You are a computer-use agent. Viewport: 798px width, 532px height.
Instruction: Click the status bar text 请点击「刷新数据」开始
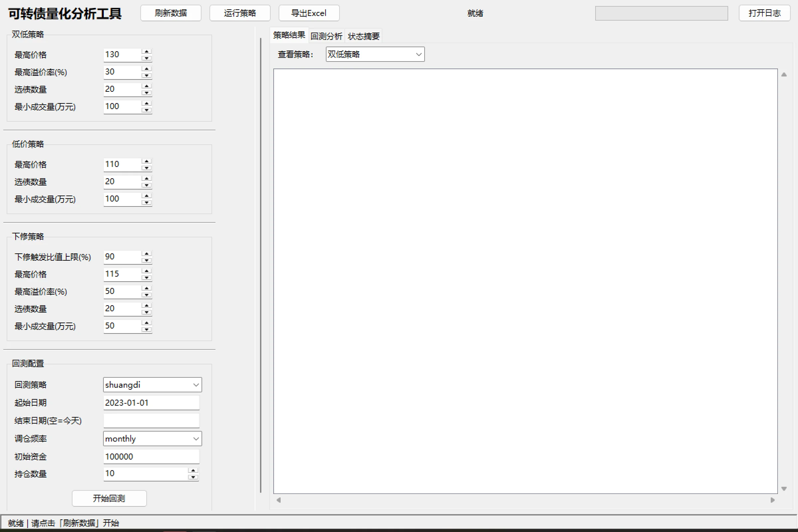(75, 523)
